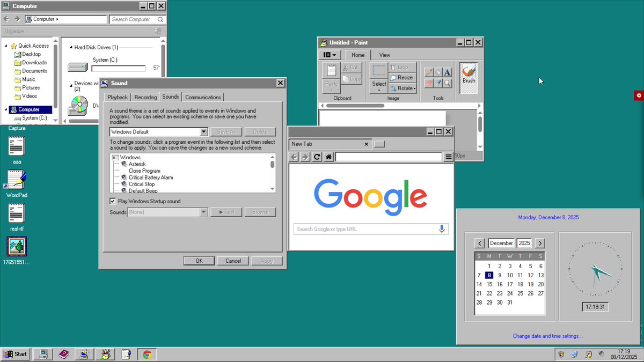The height and width of the screenshot is (362, 644).
Task: Go to the browser Home page
Action: pos(328,157)
